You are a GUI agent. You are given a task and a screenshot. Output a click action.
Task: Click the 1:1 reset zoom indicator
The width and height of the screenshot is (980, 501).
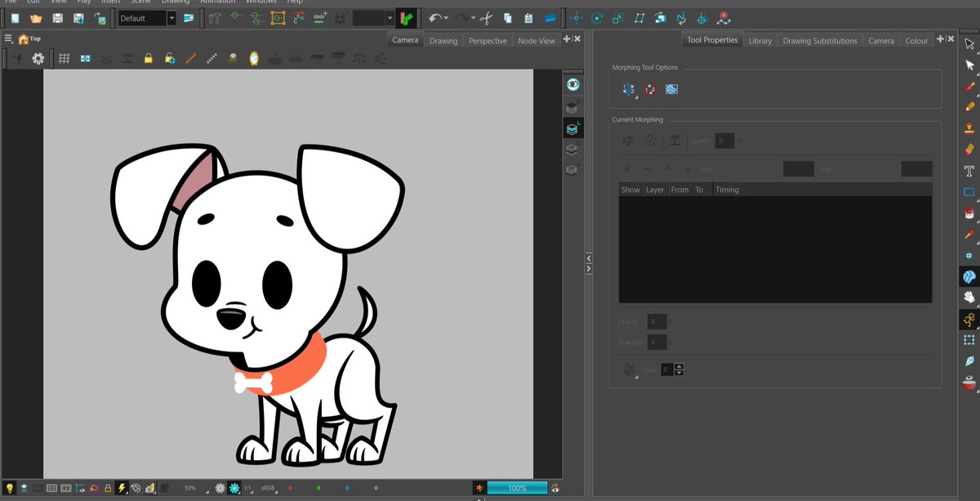click(x=247, y=488)
